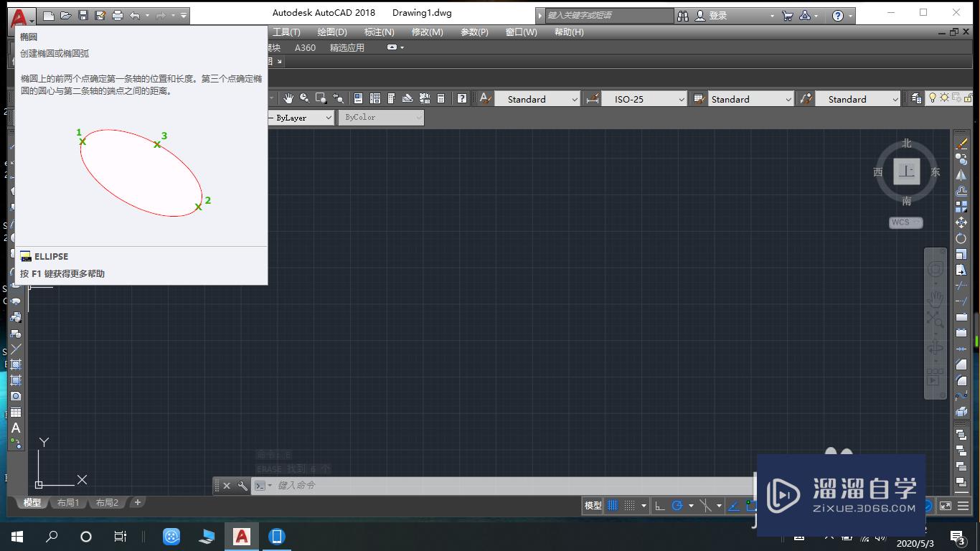Toggle snap mode in status bar
Viewport: 980px width, 551px height.
[x=629, y=506]
